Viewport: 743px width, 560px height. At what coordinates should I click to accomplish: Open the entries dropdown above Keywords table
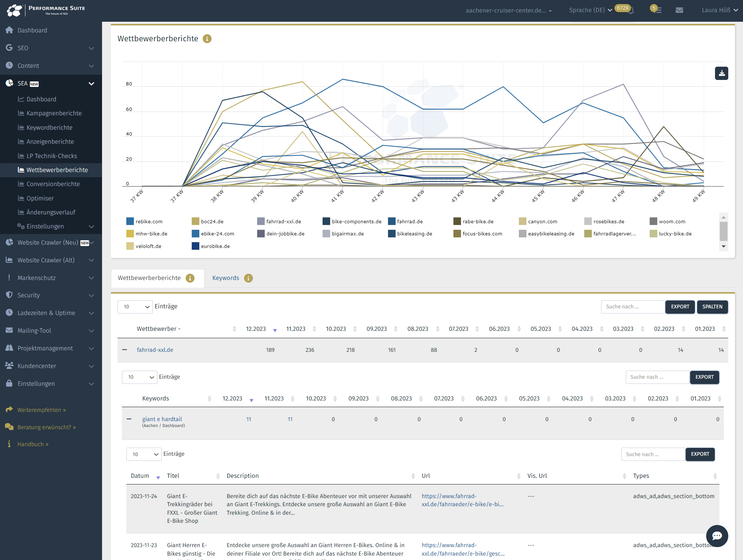click(139, 377)
